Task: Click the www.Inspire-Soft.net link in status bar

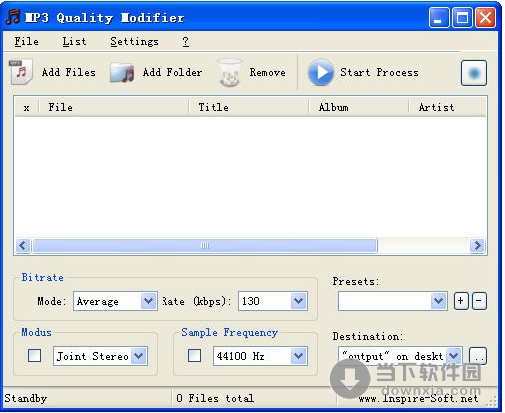Action: click(x=418, y=398)
